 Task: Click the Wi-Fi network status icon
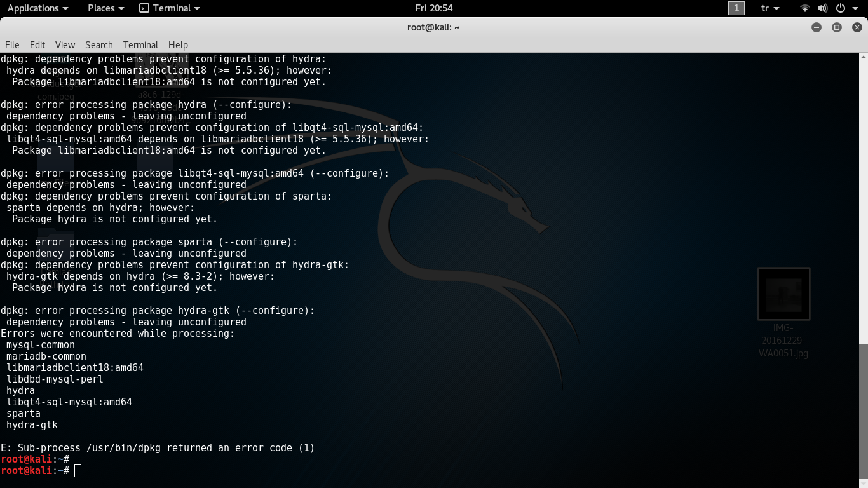click(x=805, y=8)
